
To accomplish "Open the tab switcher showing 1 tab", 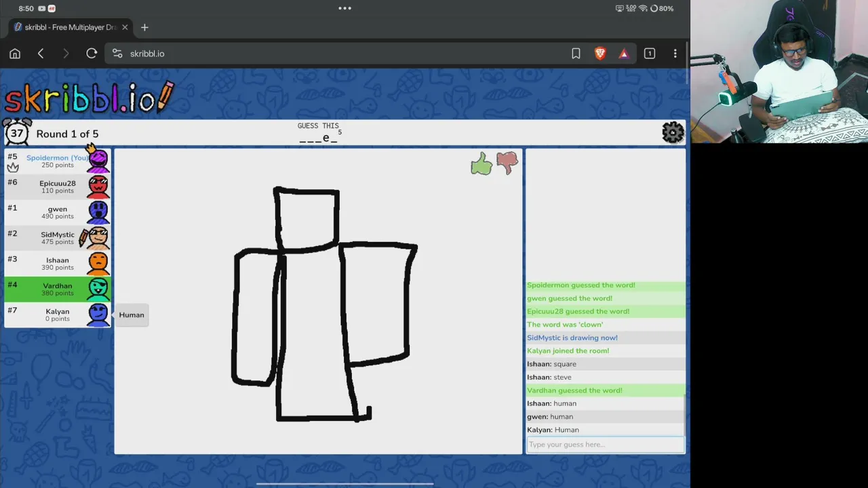I will coord(650,54).
